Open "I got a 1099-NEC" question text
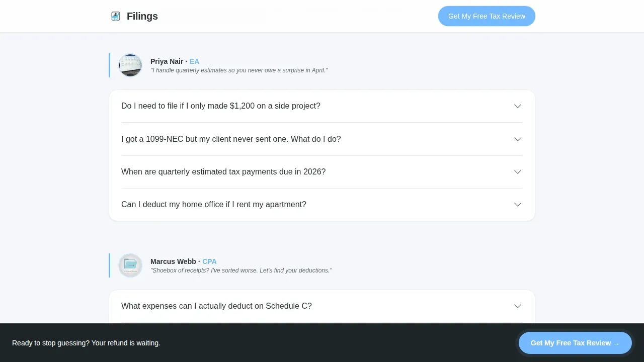 pyautogui.click(x=231, y=139)
